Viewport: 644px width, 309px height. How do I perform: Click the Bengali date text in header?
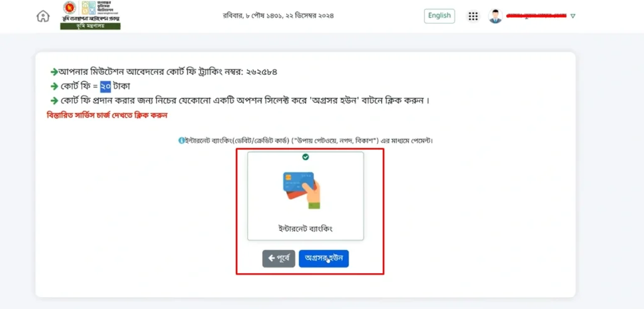(278, 16)
